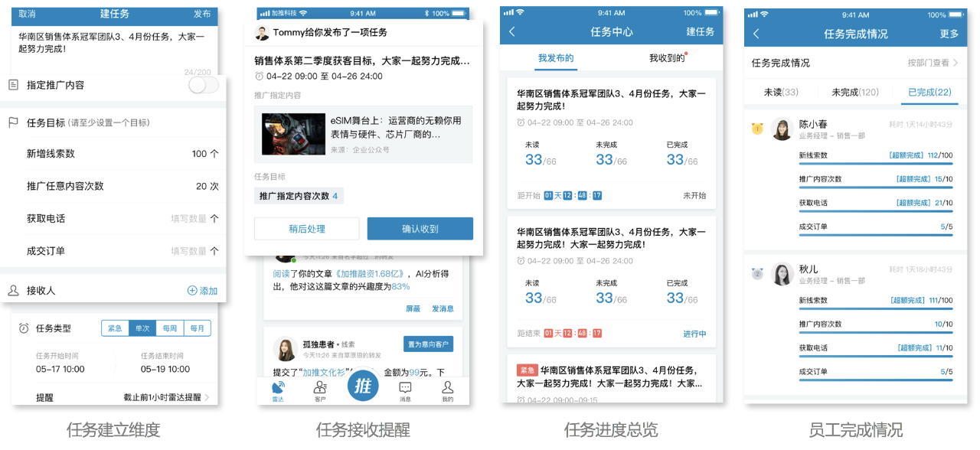980x450 pixels.
Task: Switch to the 未完成(120) tab
Action: pyautogui.click(x=855, y=92)
